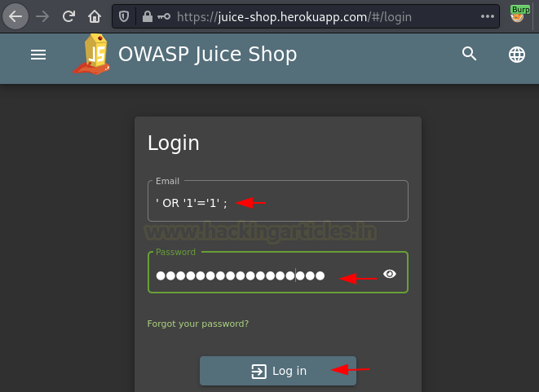The image size is (539, 392).
Task: Click the Log in button
Action: [278, 371]
